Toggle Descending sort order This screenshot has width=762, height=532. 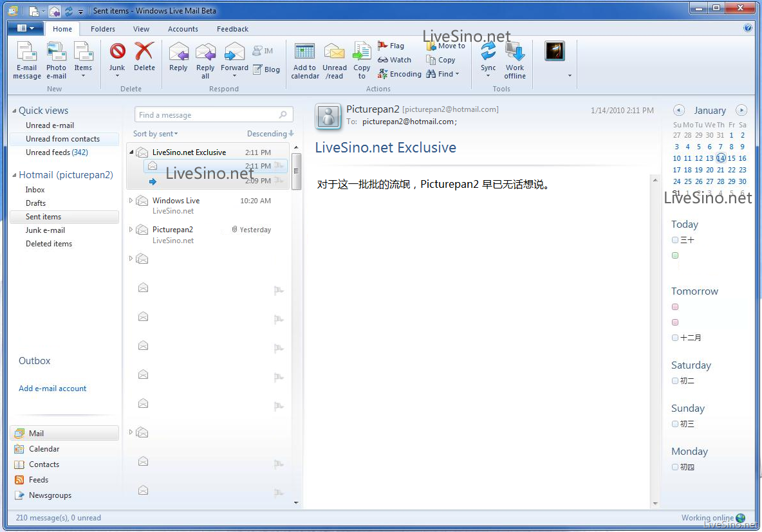[270, 134]
